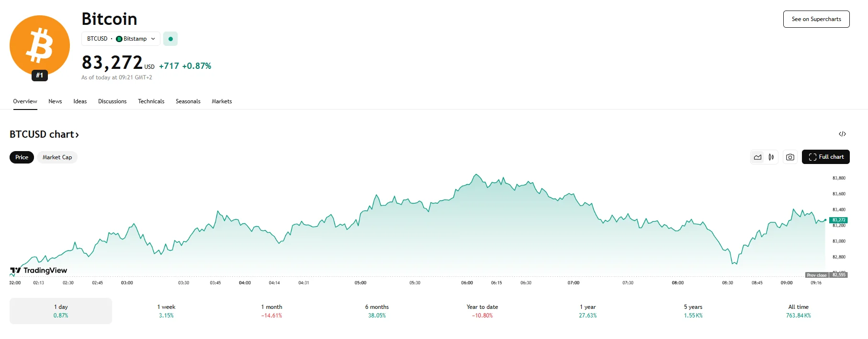
Task: Toggle chart to Price view
Action: pyautogui.click(x=22, y=157)
